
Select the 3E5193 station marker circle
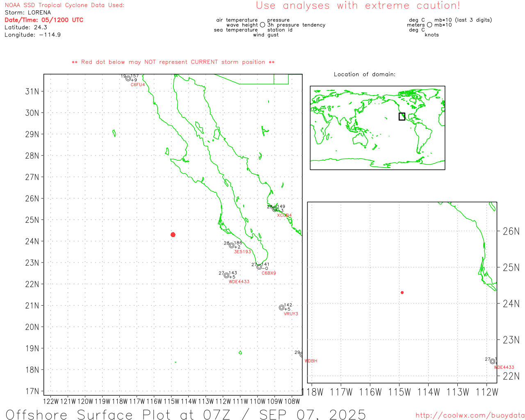point(232,245)
